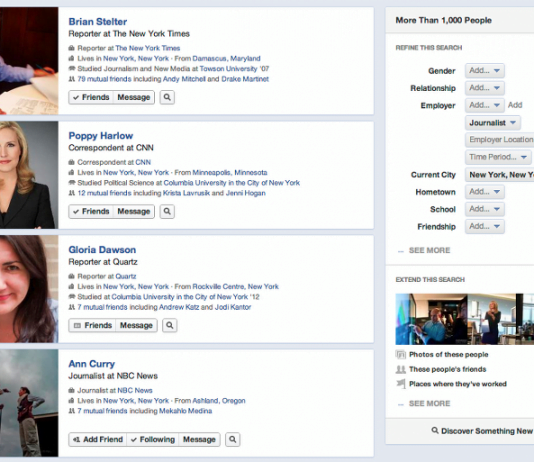This screenshot has height=462, width=534.
Task: Toggle Following button for Ann Curry
Action: (153, 440)
